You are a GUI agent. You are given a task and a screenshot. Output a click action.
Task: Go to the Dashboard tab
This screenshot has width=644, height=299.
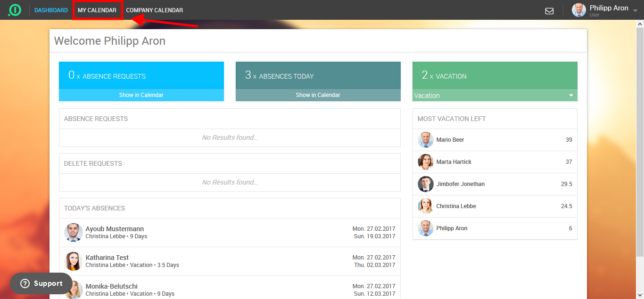tap(51, 10)
